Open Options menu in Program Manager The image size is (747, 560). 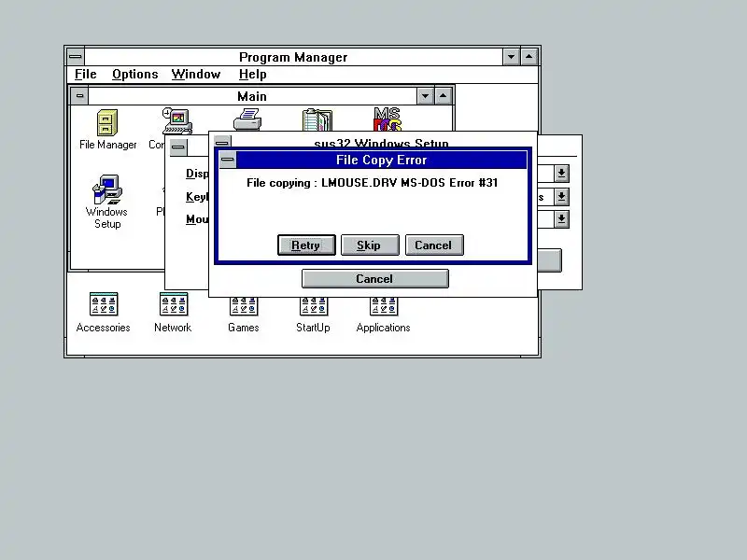click(134, 75)
